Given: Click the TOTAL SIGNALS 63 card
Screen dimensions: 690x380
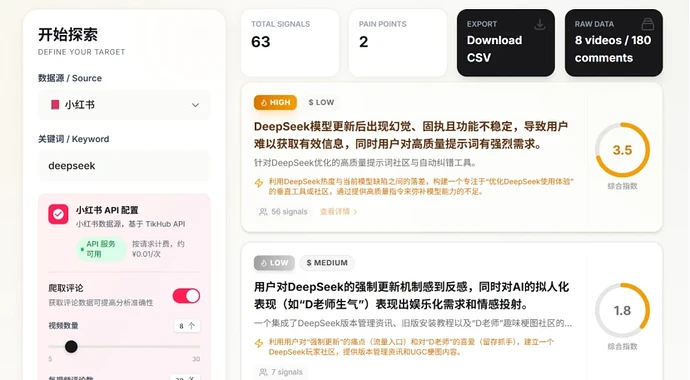Looking at the screenshot, I should [x=290, y=43].
